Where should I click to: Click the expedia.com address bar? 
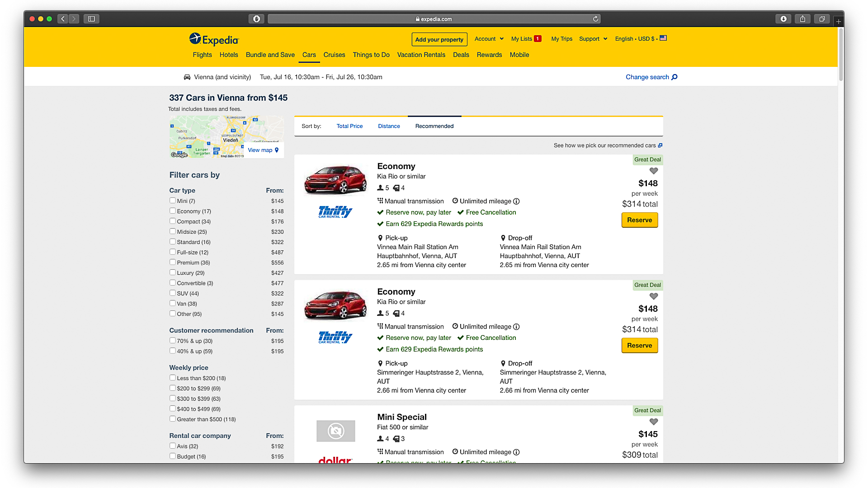coord(434,19)
